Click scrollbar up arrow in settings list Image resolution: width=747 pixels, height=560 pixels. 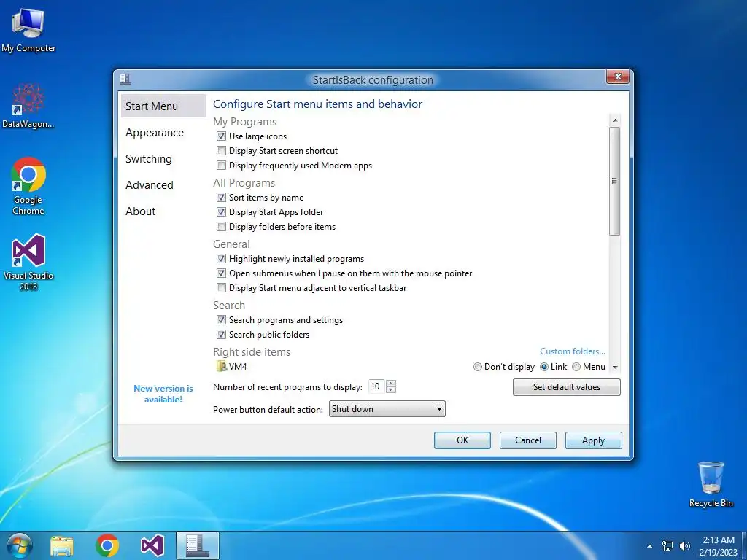coord(614,120)
